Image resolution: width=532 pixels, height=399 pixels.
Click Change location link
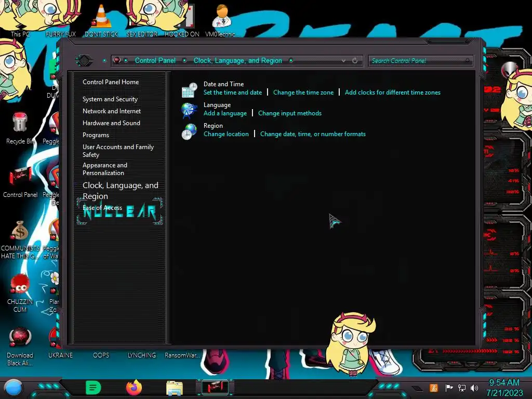pyautogui.click(x=226, y=134)
